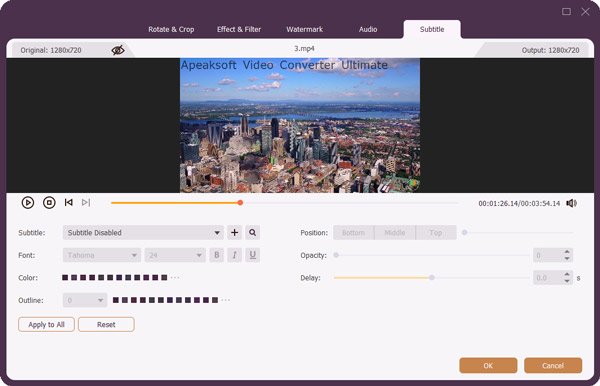Pick the first Color swatch
Viewport: 600px width, 386px height.
pyautogui.click(x=65, y=278)
